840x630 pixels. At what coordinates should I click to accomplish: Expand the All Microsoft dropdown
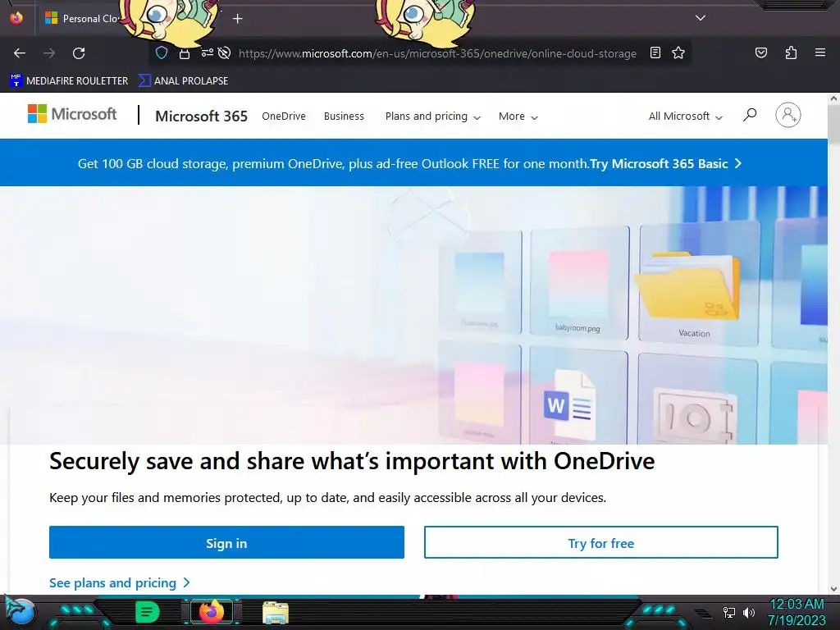tap(685, 116)
